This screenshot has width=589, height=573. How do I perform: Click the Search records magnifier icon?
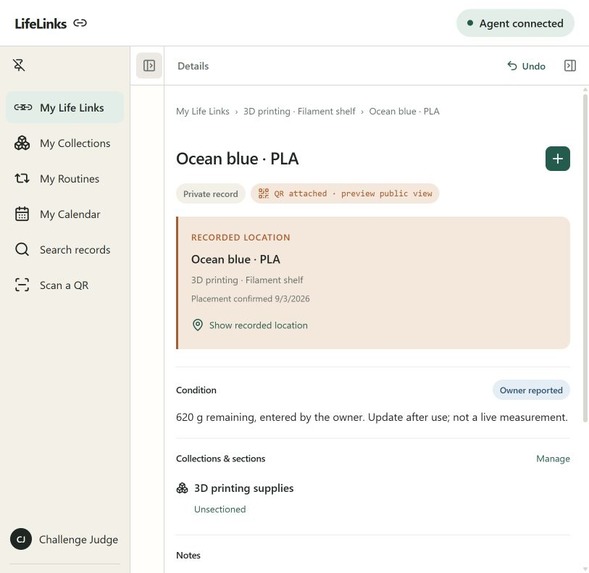[x=22, y=249]
